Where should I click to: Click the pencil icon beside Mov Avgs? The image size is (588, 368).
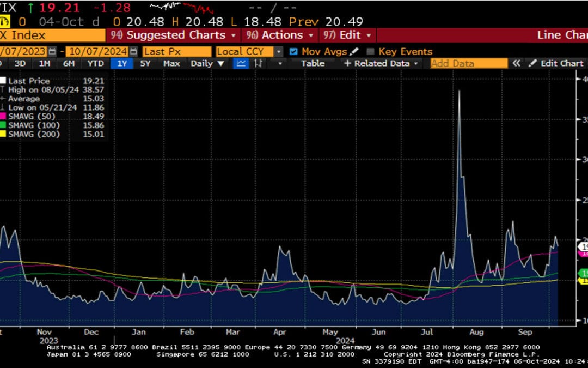tap(354, 51)
